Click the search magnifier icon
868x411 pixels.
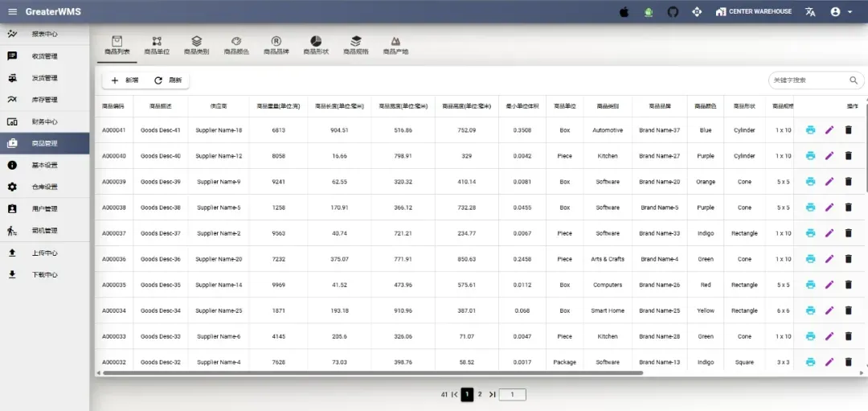pyautogui.click(x=854, y=80)
